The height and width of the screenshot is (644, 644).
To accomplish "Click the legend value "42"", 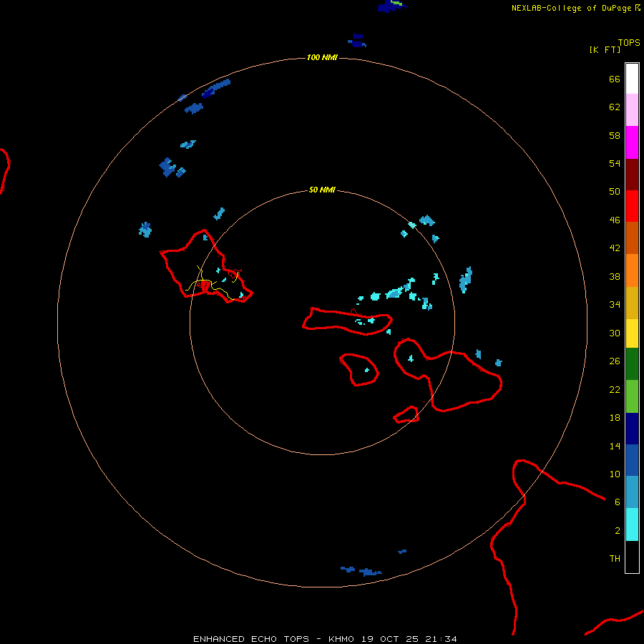I will coord(615,248).
